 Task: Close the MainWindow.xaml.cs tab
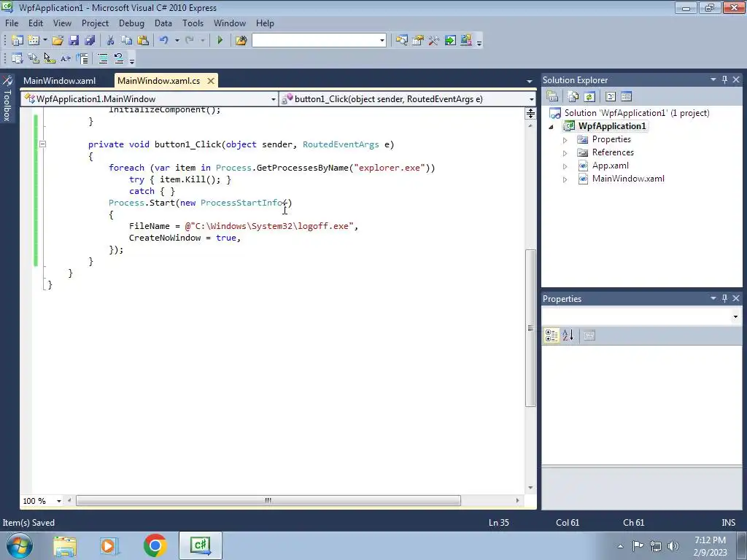point(211,81)
